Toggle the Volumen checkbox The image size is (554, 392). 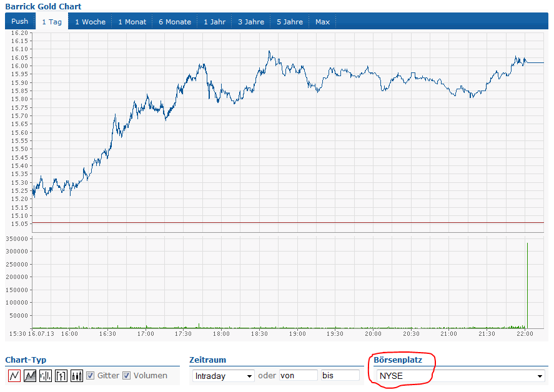(127, 375)
